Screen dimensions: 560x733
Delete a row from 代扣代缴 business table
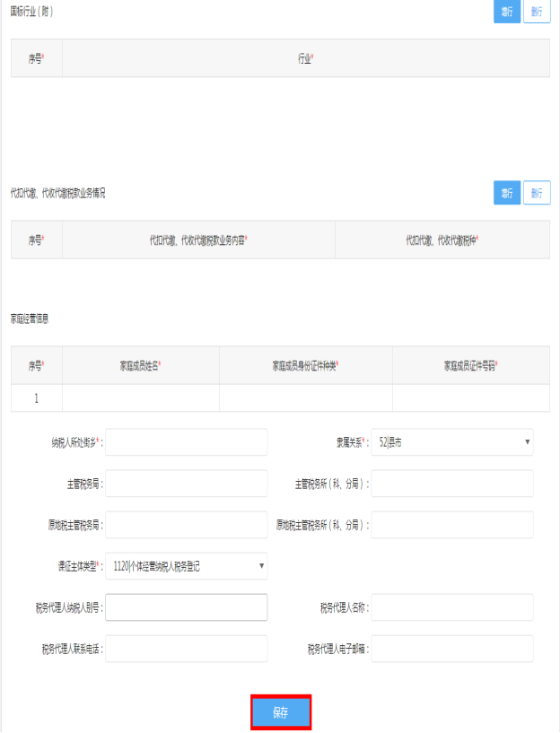point(537,193)
